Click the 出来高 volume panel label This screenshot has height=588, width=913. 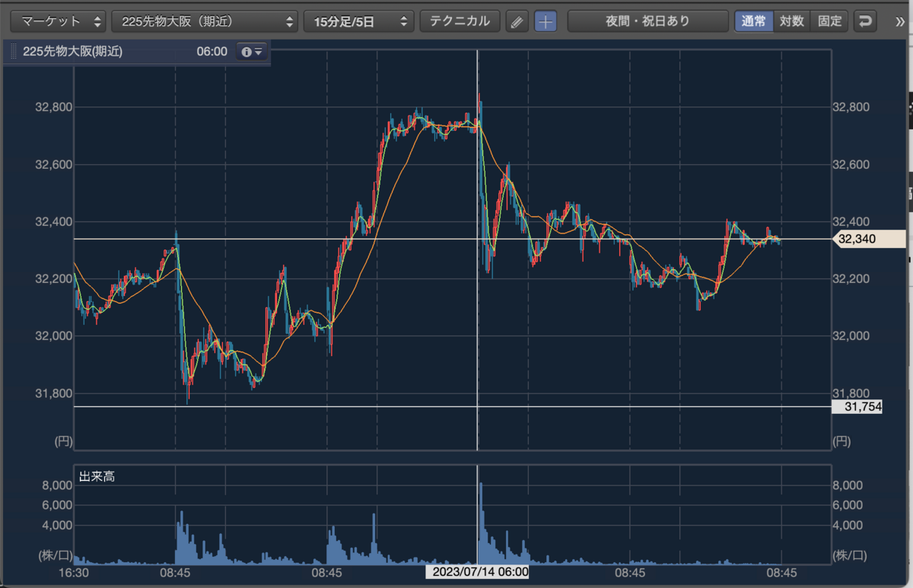point(97,477)
